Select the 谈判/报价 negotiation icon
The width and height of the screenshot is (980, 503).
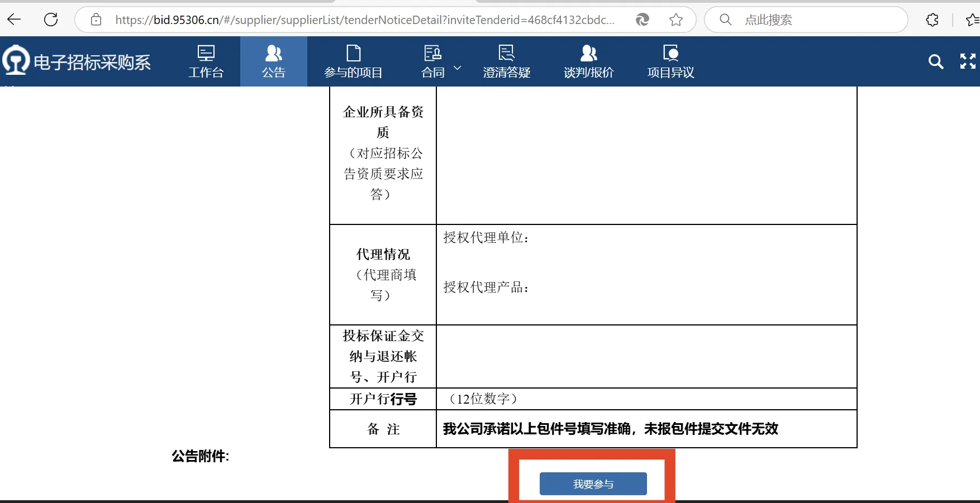[588, 61]
